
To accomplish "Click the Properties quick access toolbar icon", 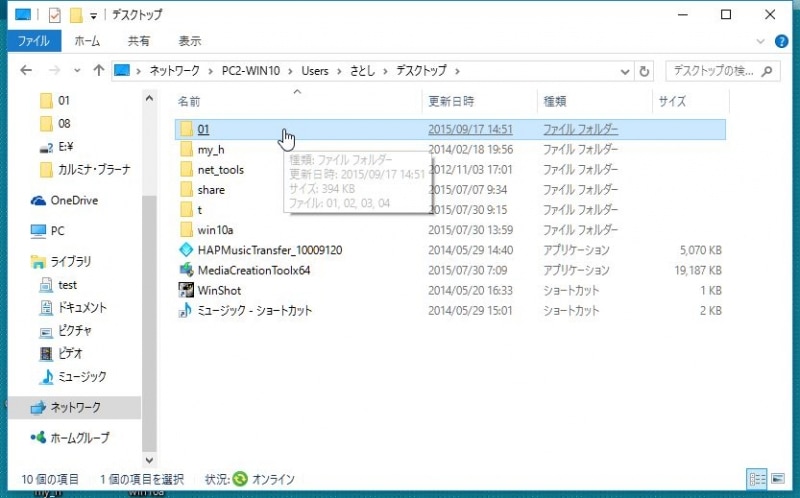I will [55, 15].
